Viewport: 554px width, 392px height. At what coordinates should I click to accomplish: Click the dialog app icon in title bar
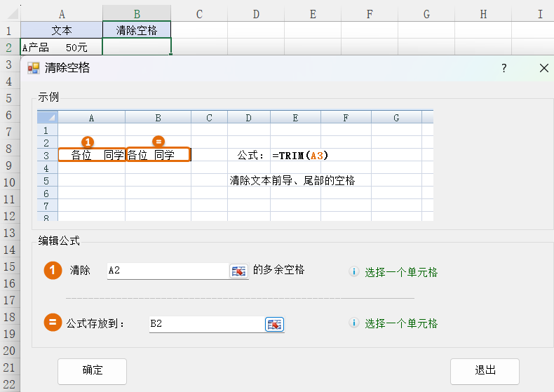33,68
